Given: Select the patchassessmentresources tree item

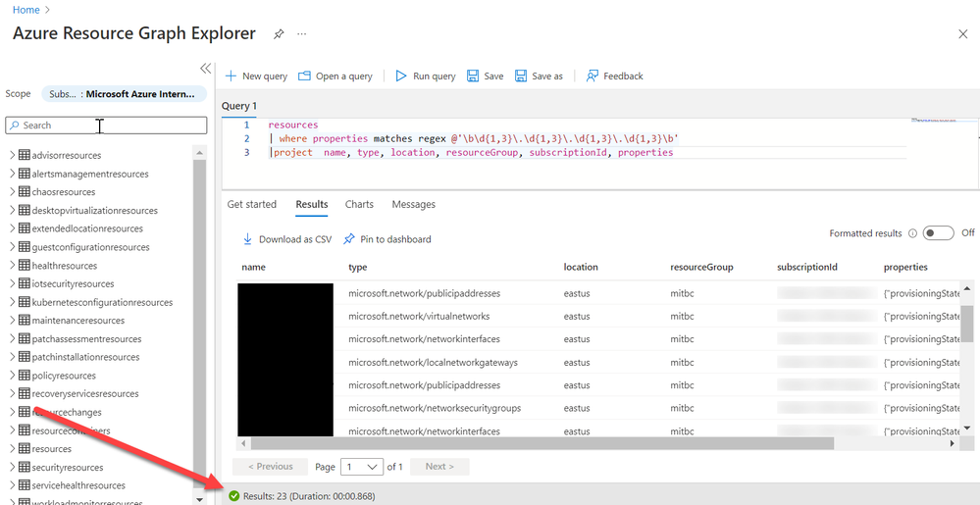Looking at the screenshot, I should (86, 338).
